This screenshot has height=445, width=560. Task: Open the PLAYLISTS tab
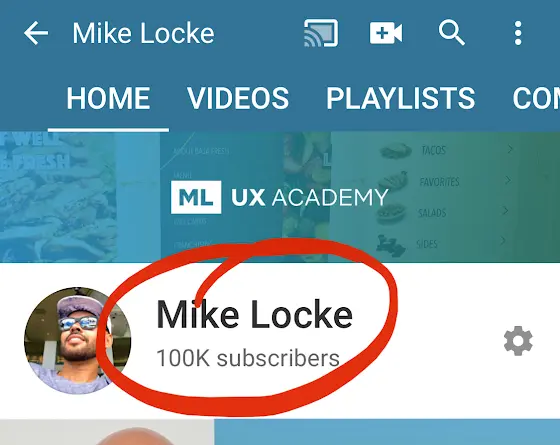[400, 99]
